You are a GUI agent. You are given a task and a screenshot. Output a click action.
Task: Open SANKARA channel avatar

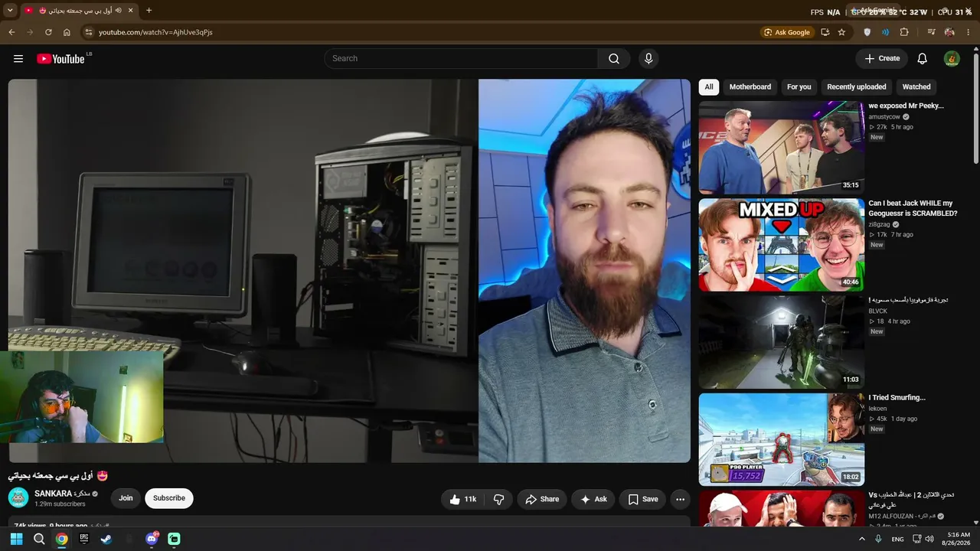pyautogui.click(x=18, y=498)
